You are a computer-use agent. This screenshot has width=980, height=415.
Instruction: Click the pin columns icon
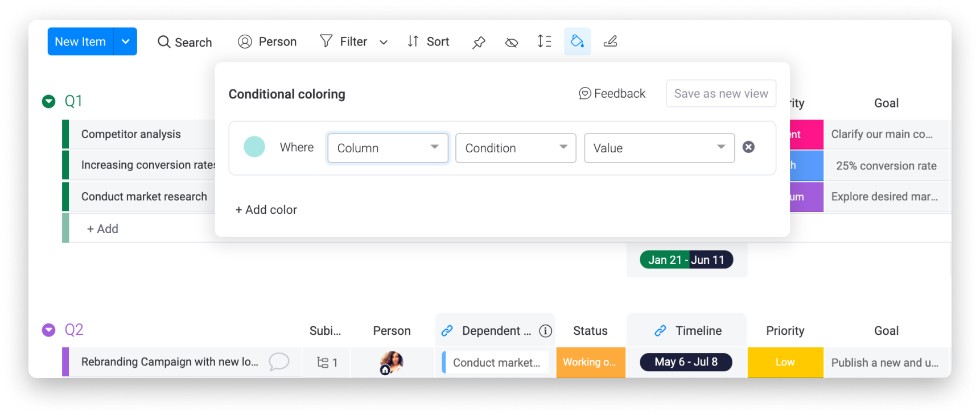click(x=479, y=42)
